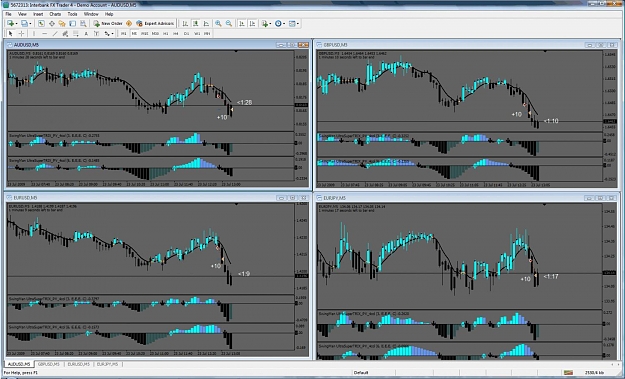Switch to the EURJPY,M5 bottom tab
The image size is (625, 379).
pos(107,364)
